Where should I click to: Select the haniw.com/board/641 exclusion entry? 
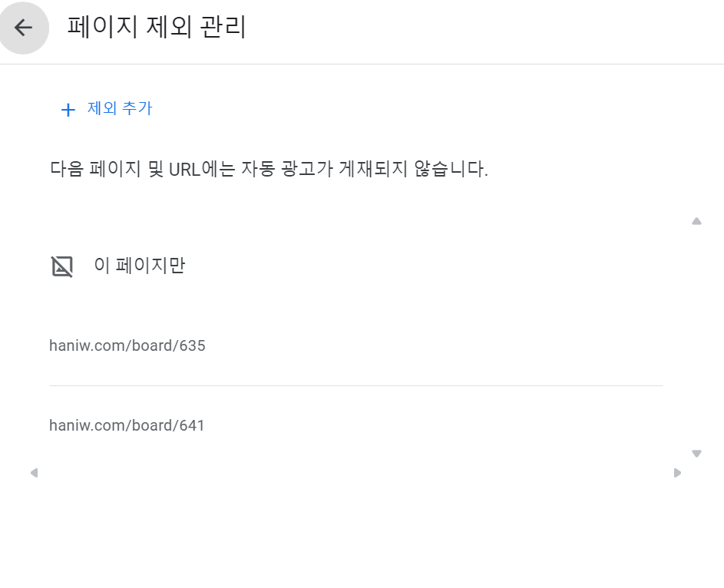[x=356, y=425]
